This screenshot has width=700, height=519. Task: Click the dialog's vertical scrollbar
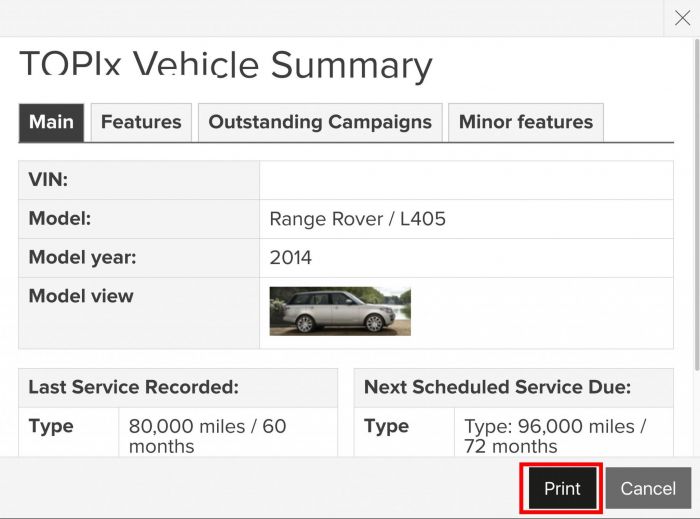(696, 204)
